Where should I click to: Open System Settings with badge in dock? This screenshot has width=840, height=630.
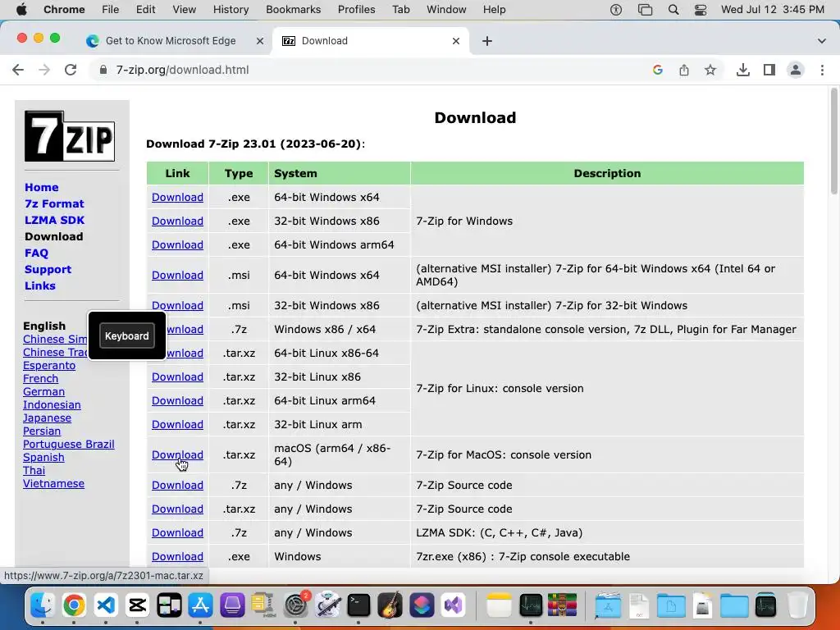(295, 605)
